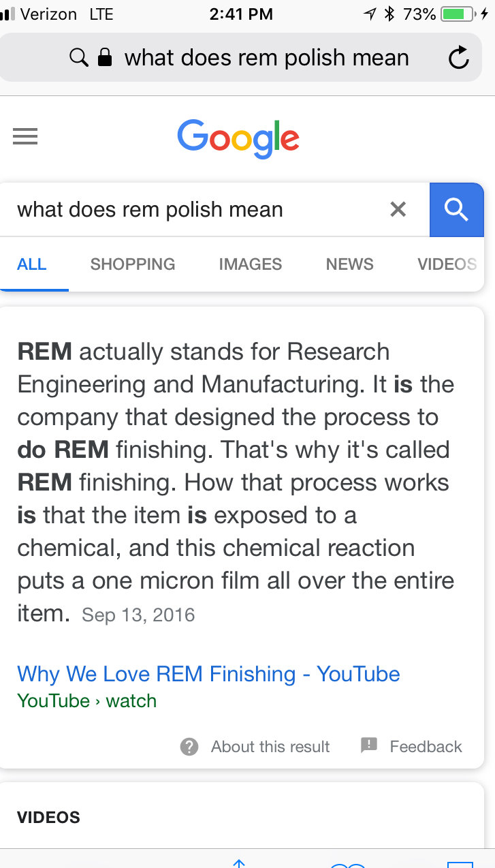Open the Google hamburger menu
This screenshot has height=868, width=495.
(25, 137)
